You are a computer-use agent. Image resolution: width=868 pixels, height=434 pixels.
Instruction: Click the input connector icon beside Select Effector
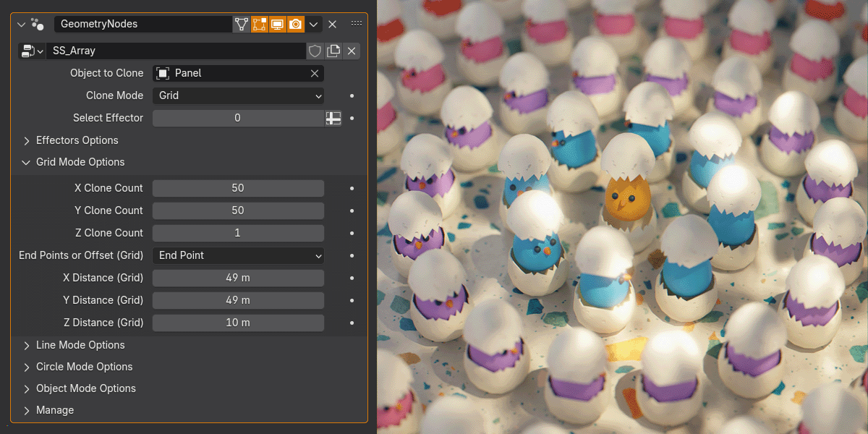333,118
